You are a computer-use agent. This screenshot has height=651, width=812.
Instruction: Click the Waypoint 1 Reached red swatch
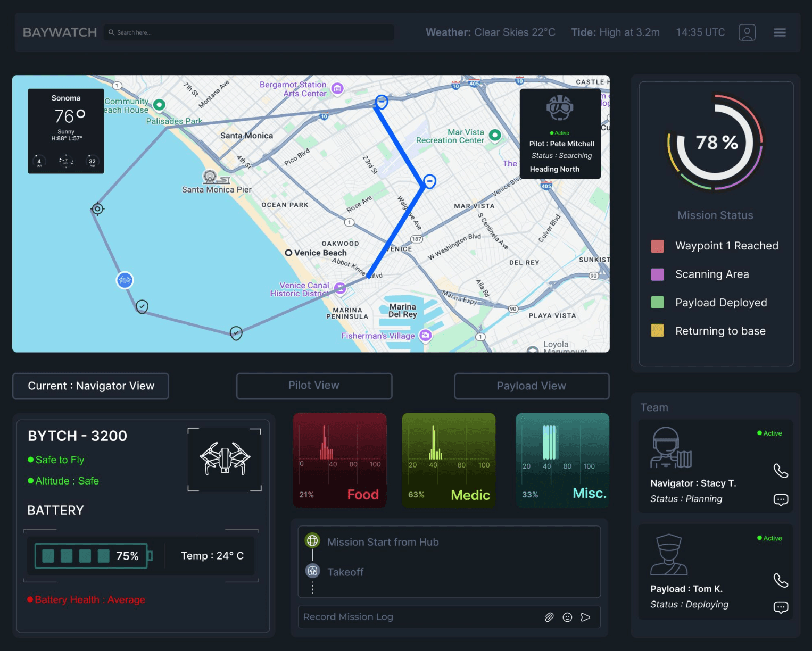(657, 246)
